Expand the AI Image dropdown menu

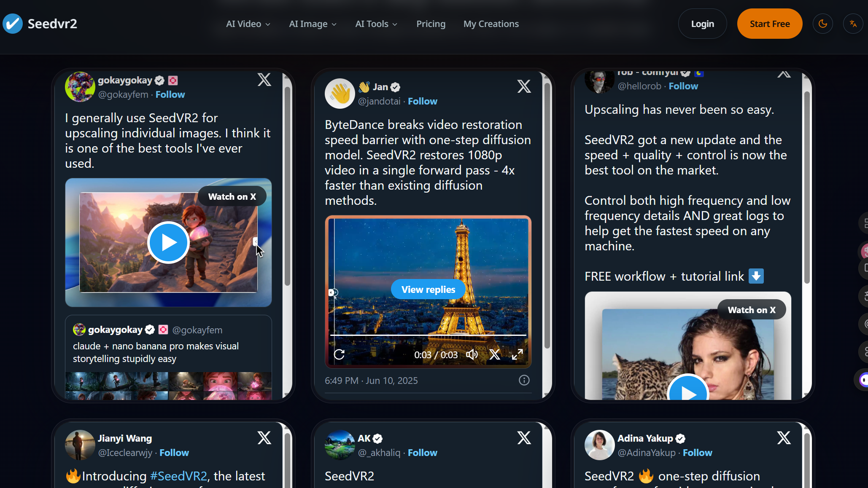[x=313, y=24]
